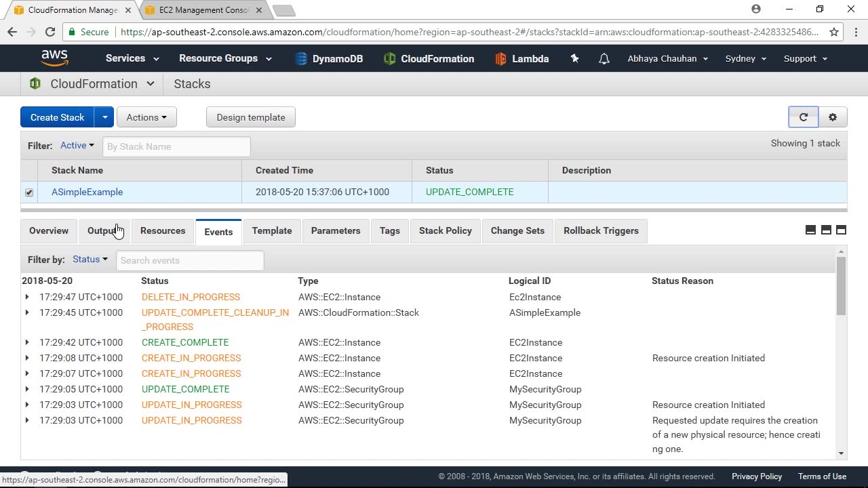Maximize the stack detail pane
Viewport: 868px width, 488px height.
[x=841, y=230]
